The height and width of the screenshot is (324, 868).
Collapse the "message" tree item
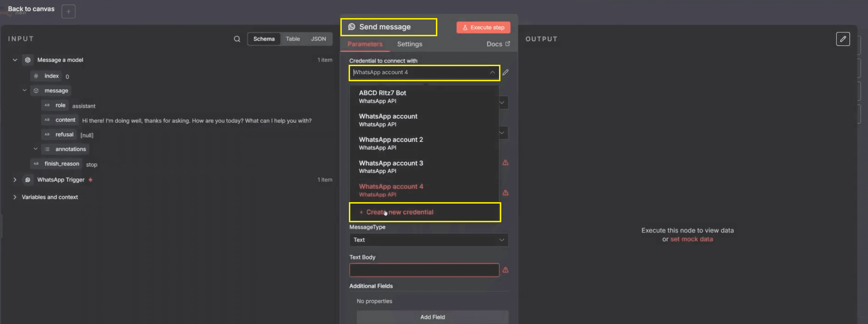tap(24, 90)
